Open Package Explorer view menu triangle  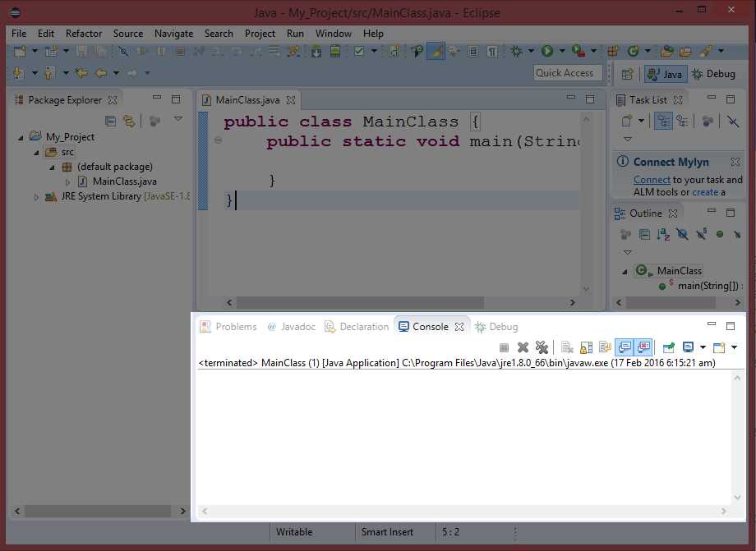(178, 119)
